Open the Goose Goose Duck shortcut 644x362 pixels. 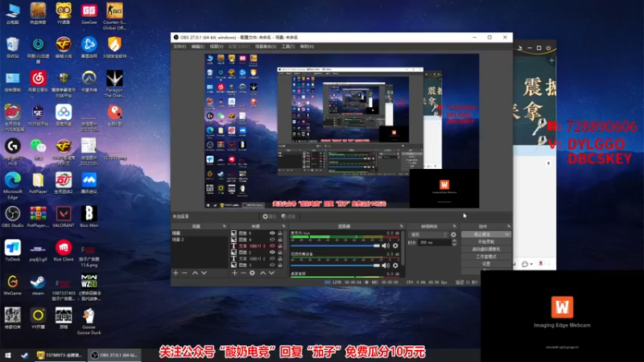(89, 321)
